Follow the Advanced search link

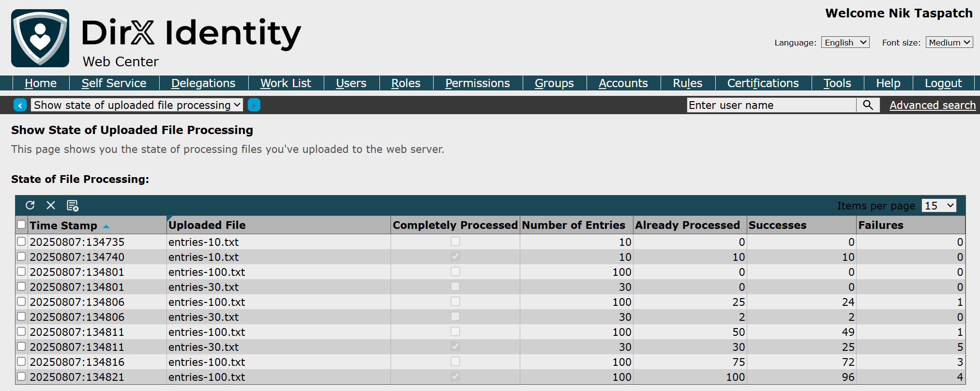[x=933, y=105]
